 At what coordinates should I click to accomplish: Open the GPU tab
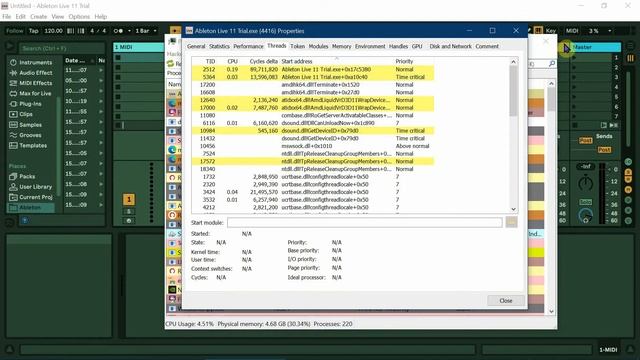click(x=417, y=47)
